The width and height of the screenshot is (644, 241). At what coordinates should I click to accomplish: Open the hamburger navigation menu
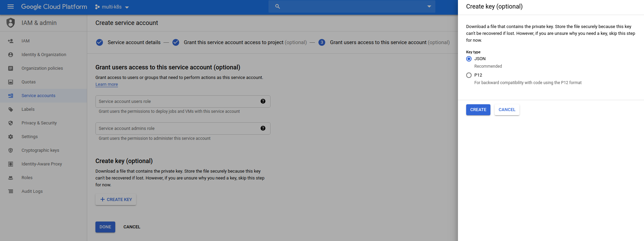11,6
